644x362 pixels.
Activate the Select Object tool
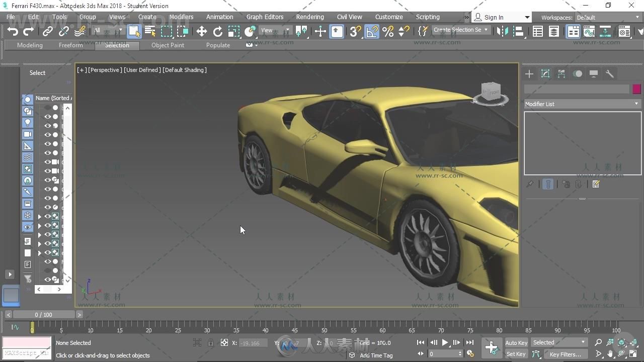tap(134, 32)
